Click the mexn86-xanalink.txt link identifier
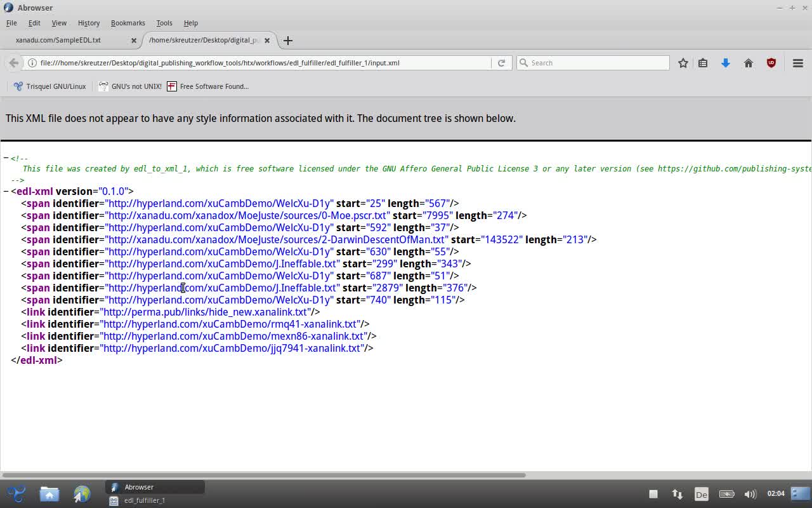The image size is (812, 508). click(233, 336)
